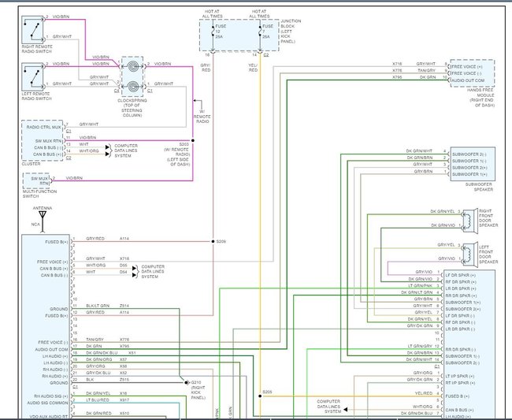512x420 pixels.
Task: Click circuit code X52
Action: 123,373
